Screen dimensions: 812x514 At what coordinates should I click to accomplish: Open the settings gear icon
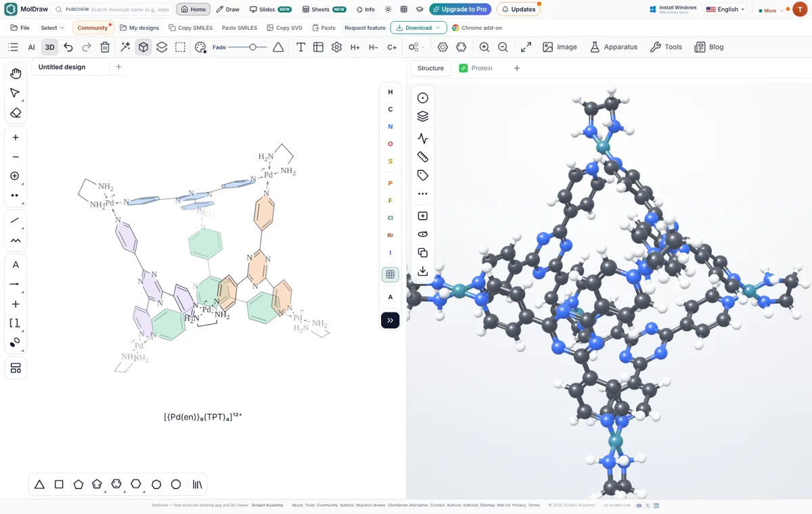click(336, 47)
